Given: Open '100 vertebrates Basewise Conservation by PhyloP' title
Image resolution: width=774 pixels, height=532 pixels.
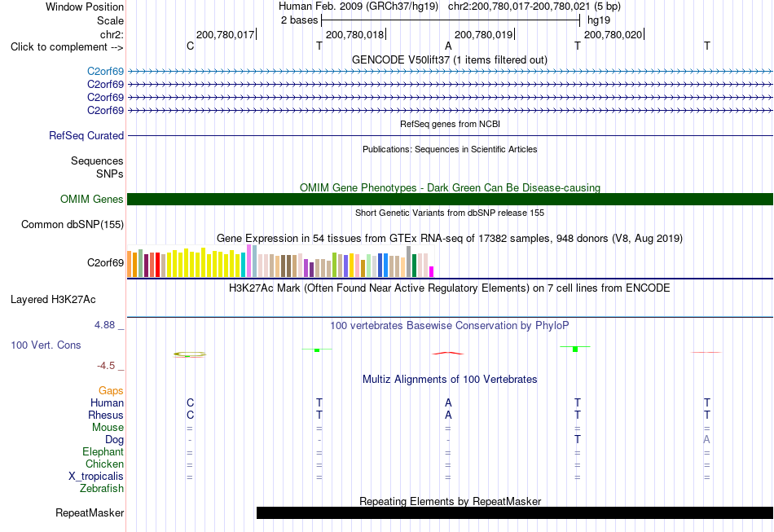Looking at the screenshot, I should coord(449,326).
